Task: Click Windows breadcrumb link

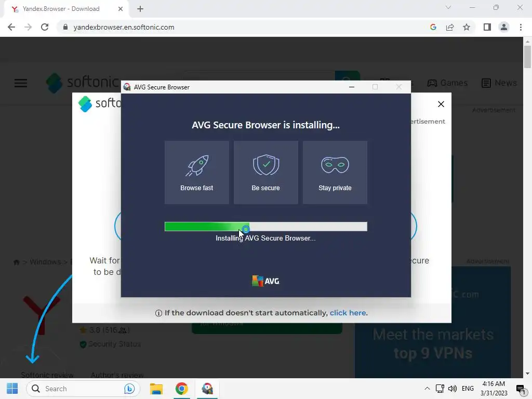Action: (45, 262)
